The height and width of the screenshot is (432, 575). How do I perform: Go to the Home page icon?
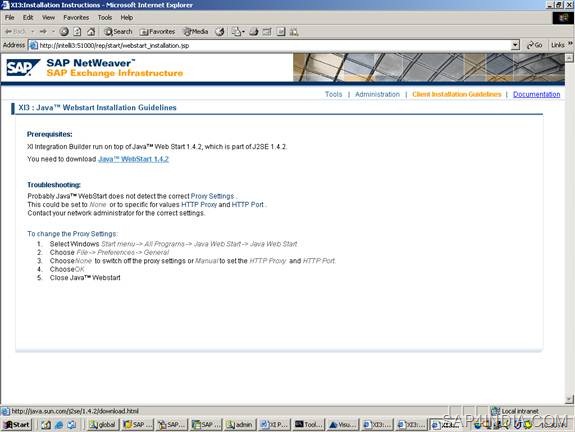click(x=91, y=32)
